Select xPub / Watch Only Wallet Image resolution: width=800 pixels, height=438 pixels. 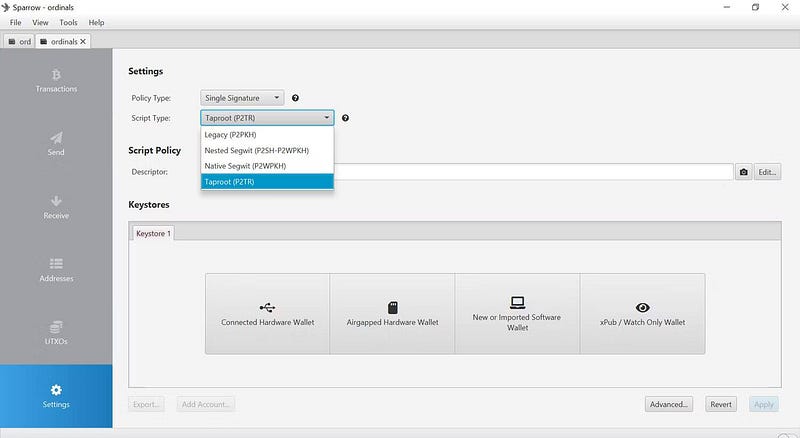642,313
